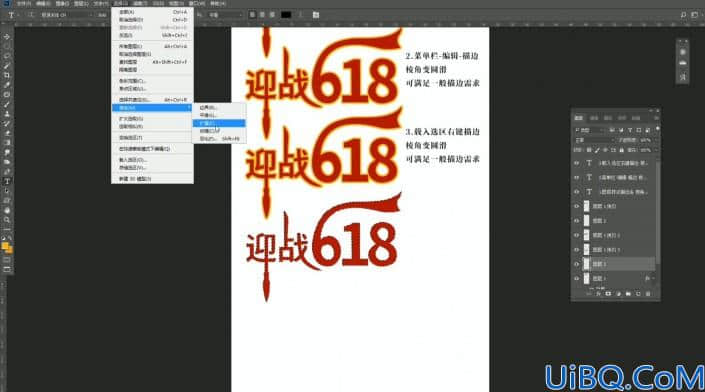Select the Hand tool
The width and height of the screenshot is (705, 392).
coord(7,210)
